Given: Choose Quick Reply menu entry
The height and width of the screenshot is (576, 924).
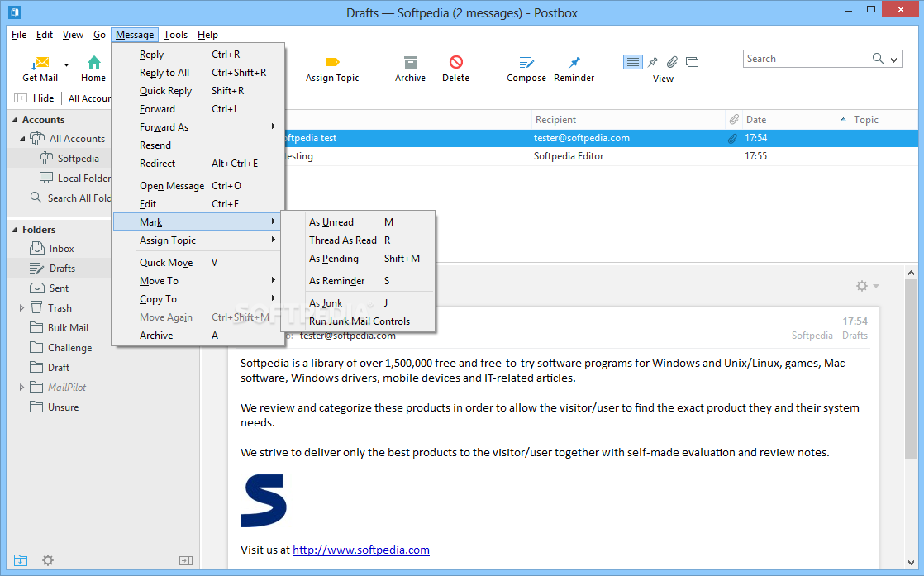Looking at the screenshot, I should click(198, 91).
